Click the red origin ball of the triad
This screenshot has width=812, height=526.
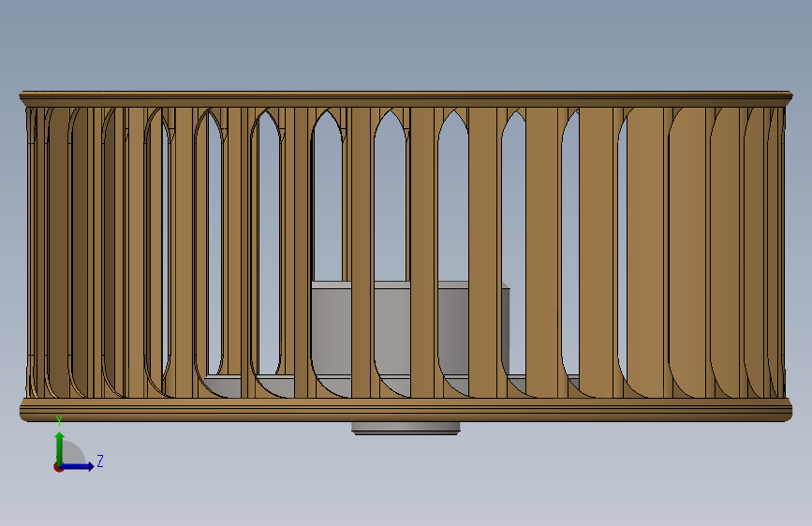(x=58, y=467)
